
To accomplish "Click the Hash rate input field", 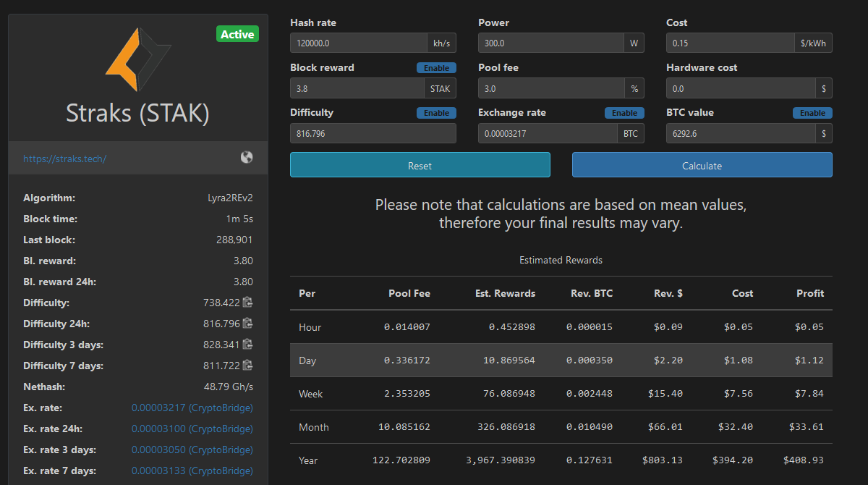I will [x=358, y=43].
